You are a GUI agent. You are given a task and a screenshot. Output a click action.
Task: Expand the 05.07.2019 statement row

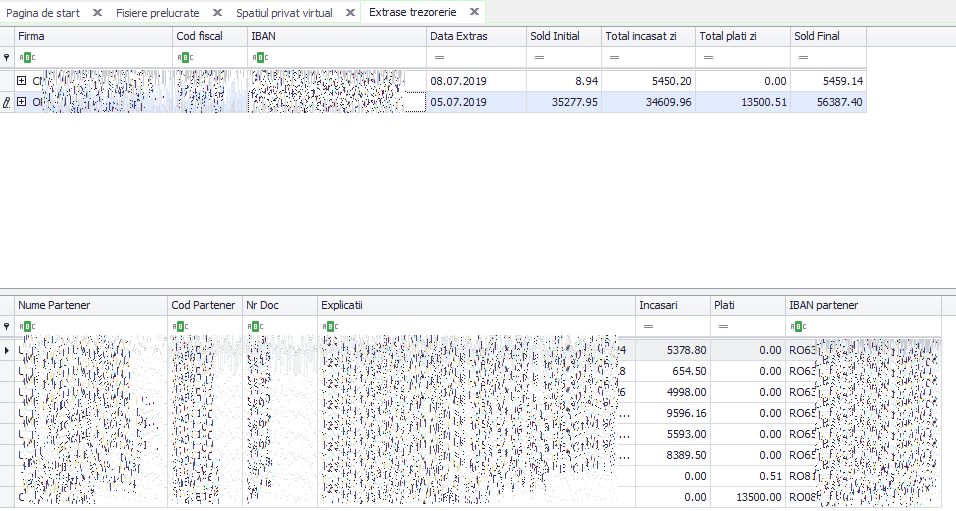[22, 102]
